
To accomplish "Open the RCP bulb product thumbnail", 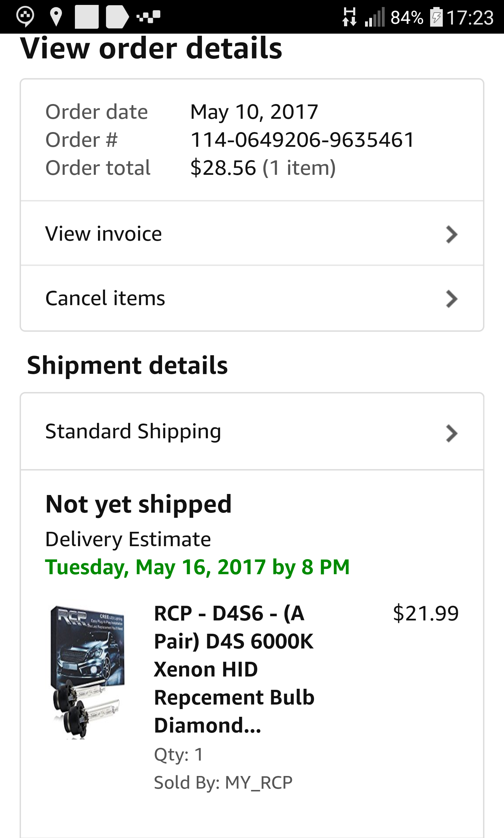I will tap(87, 671).
